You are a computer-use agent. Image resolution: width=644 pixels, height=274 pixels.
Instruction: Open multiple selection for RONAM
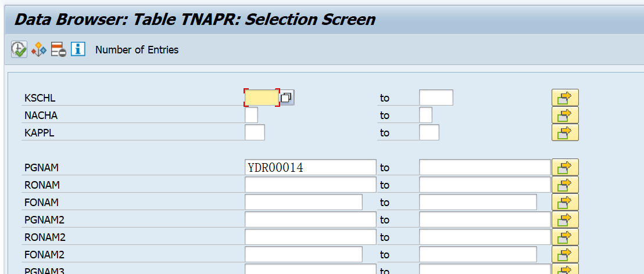[565, 185]
